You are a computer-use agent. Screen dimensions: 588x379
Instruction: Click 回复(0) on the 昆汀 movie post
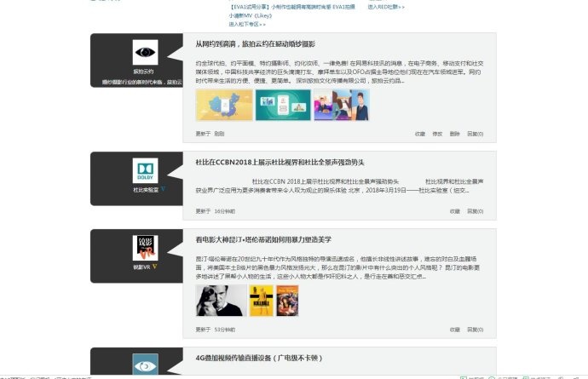click(475, 329)
